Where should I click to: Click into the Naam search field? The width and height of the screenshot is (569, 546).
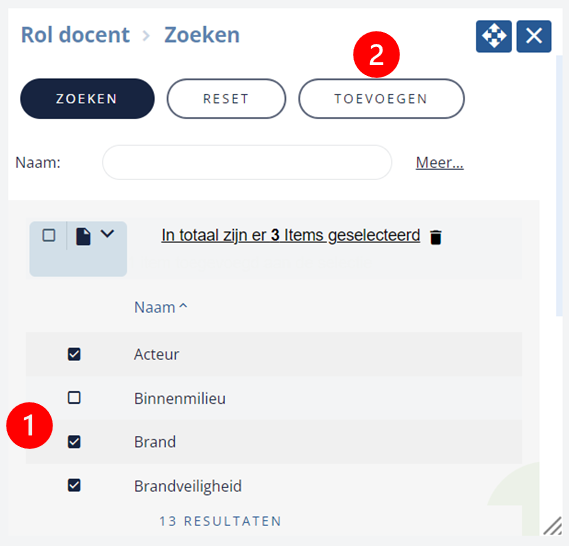[x=247, y=163]
